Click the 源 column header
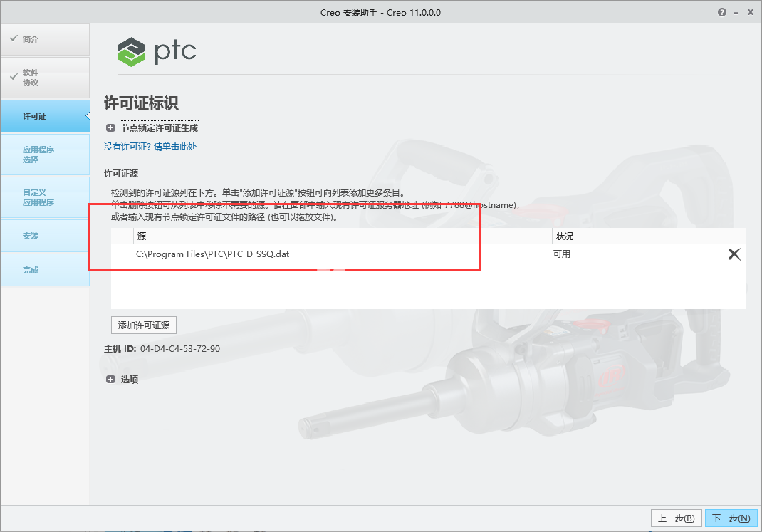The width and height of the screenshot is (762, 532). point(343,236)
